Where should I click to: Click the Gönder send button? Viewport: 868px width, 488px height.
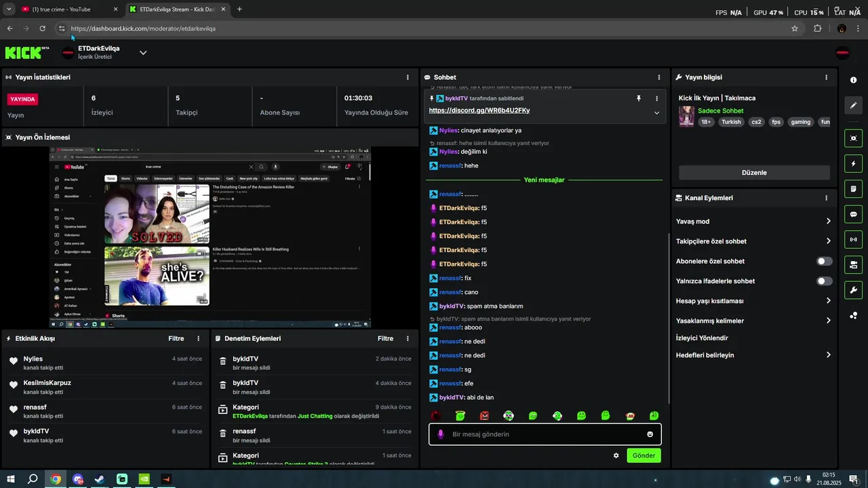[x=644, y=455]
